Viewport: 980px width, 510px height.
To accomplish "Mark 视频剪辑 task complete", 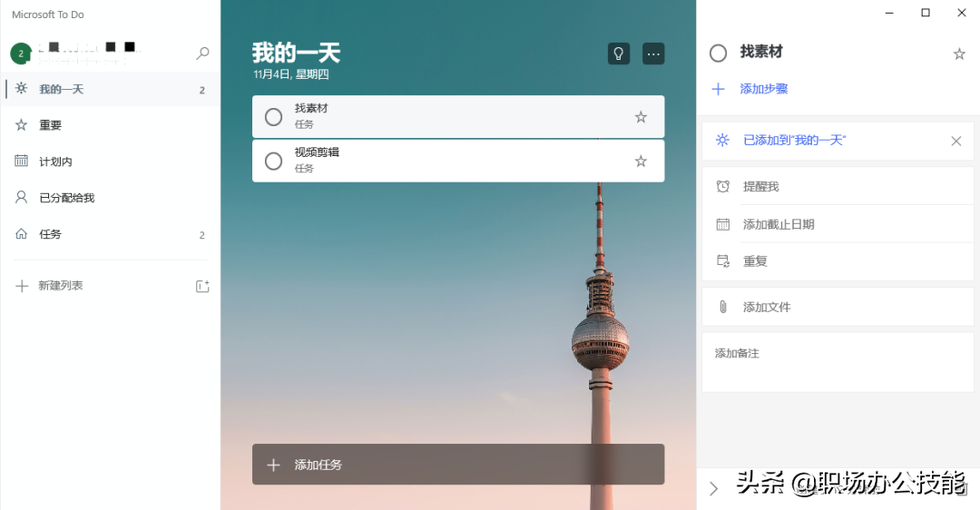I will (274, 162).
